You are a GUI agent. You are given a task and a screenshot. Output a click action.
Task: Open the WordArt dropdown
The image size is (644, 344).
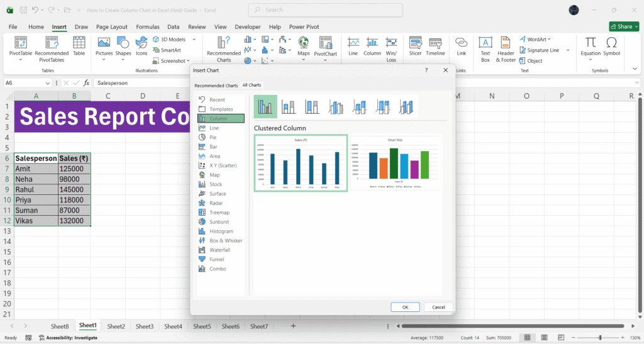pos(549,40)
